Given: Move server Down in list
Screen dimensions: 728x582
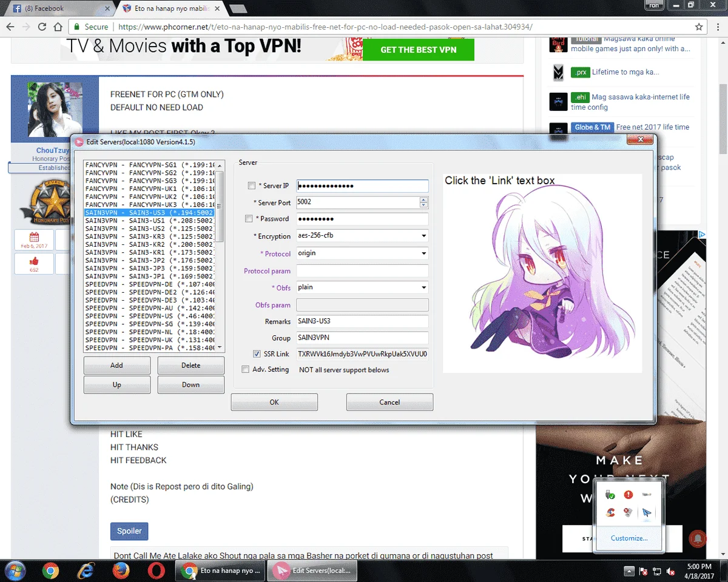Looking at the screenshot, I should pyautogui.click(x=190, y=384).
